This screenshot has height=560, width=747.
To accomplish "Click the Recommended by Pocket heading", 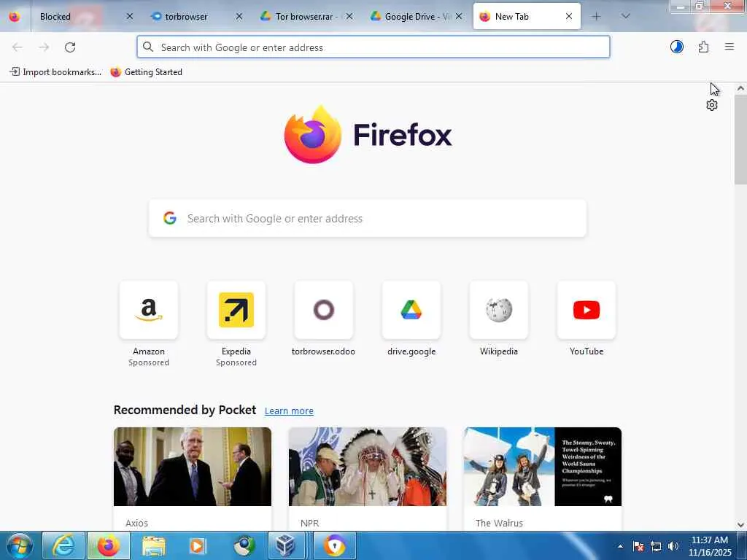I will (x=185, y=410).
